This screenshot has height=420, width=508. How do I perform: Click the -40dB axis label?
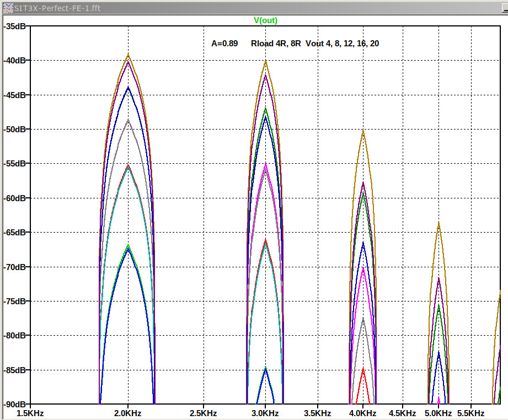[x=14, y=61]
